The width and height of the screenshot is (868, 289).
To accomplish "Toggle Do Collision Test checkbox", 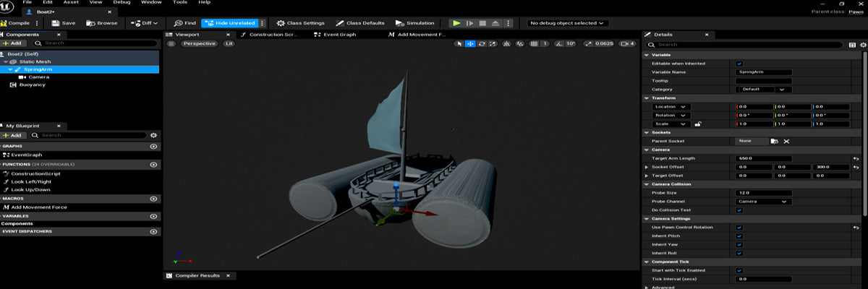I will coord(739,210).
